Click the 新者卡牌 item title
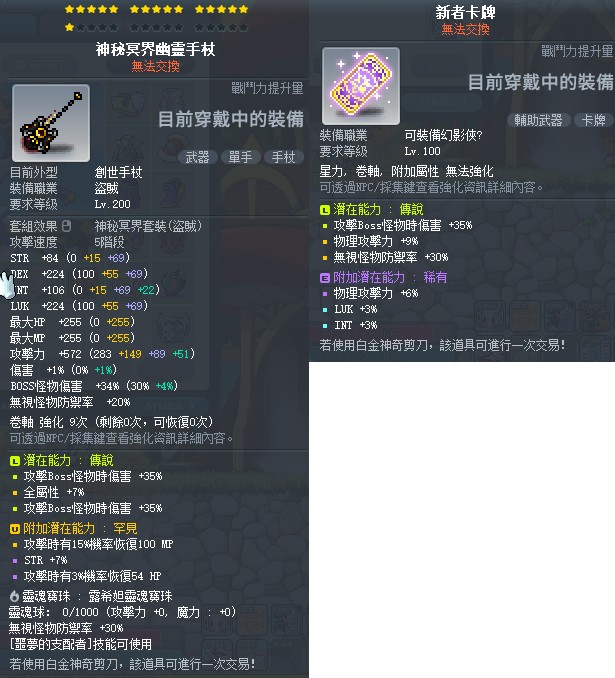The image size is (615, 678). point(465,12)
